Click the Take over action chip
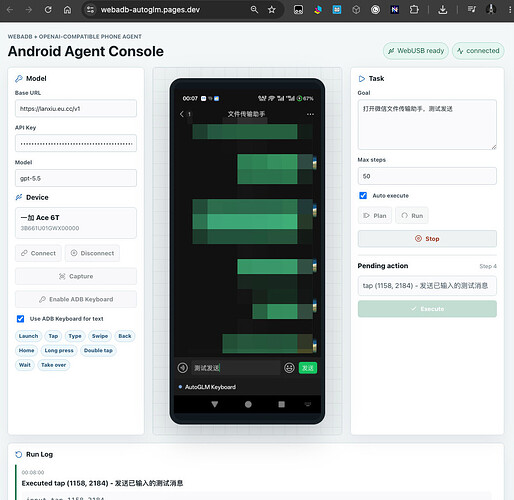 [x=53, y=365]
